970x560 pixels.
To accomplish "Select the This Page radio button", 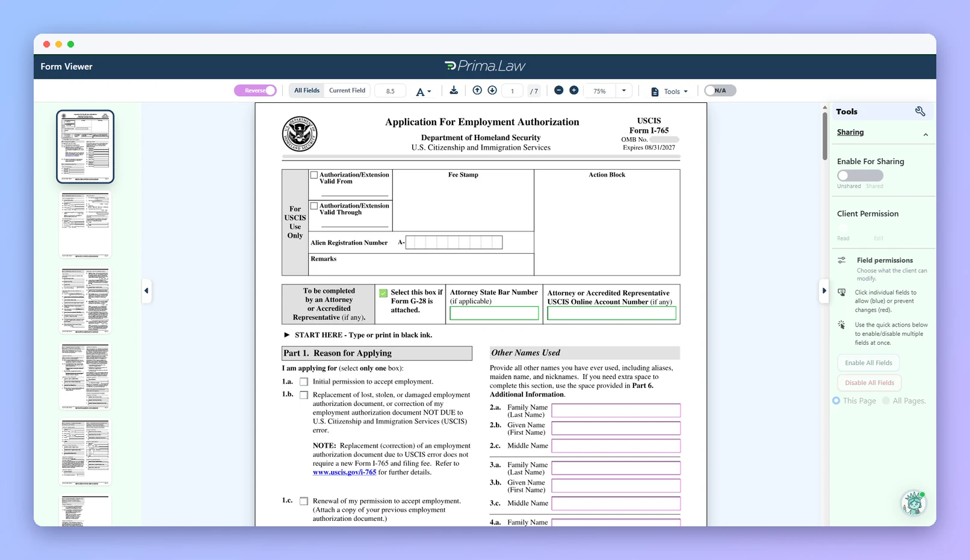I will (x=836, y=401).
